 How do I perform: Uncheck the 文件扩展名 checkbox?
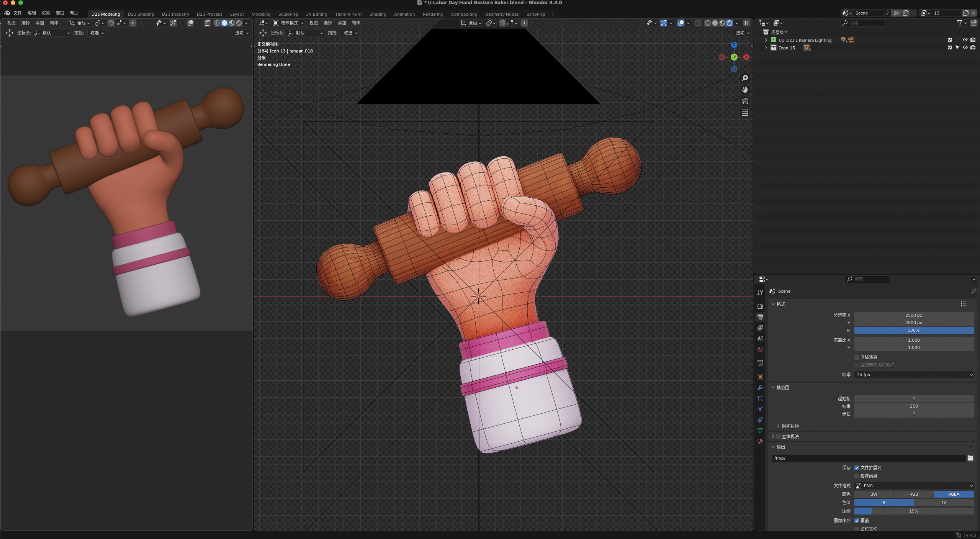pyautogui.click(x=857, y=468)
